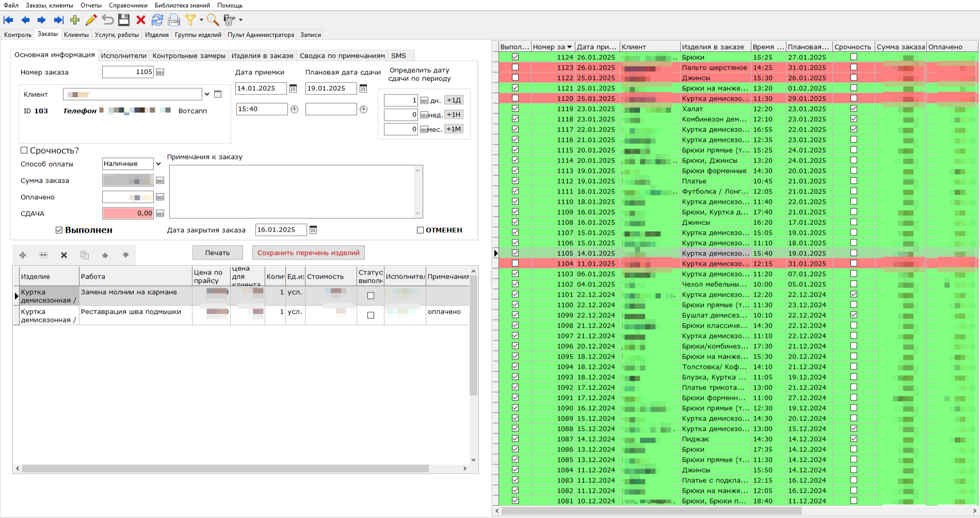Image resolution: width=980 pixels, height=518 pixels.
Task: Expand the Способ оплаты dropdown
Action: click(x=158, y=164)
